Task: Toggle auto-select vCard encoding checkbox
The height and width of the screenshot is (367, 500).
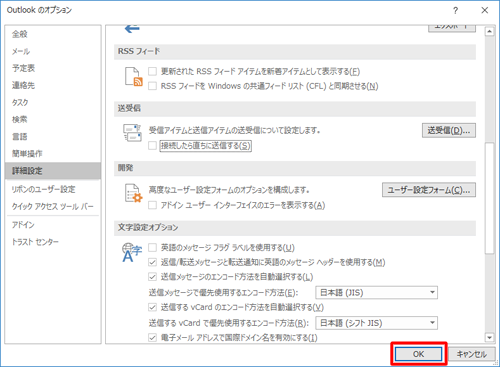Action: click(x=152, y=307)
